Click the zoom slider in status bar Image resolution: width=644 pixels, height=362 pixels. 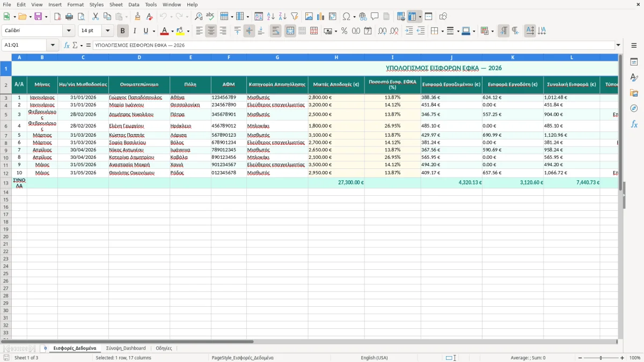point(601,358)
